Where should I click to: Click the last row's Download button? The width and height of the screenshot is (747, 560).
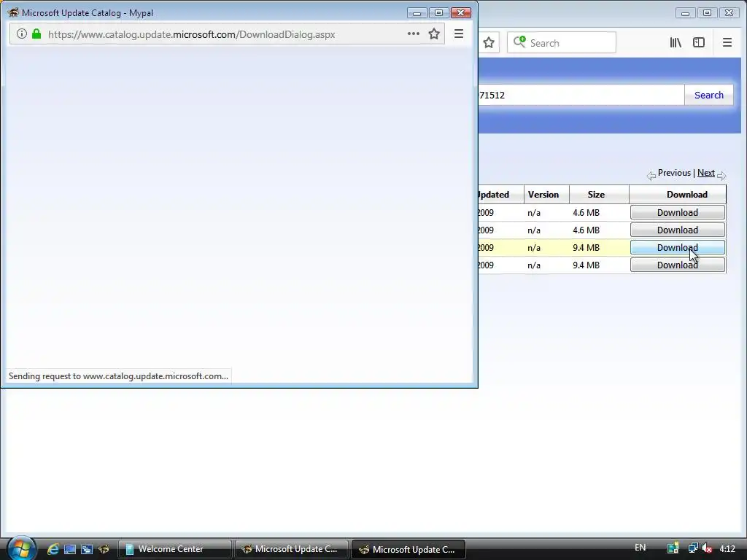click(x=678, y=265)
